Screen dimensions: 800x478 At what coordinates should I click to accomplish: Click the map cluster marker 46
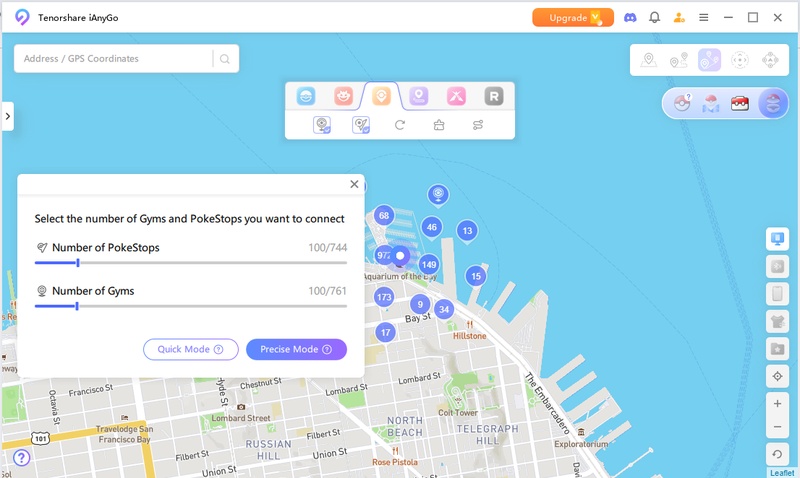pyautogui.click(x=432, y=227)
